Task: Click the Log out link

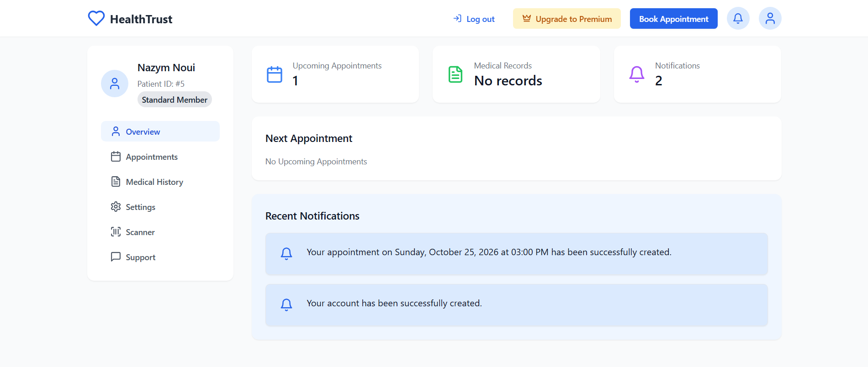Action: (474, 19)
